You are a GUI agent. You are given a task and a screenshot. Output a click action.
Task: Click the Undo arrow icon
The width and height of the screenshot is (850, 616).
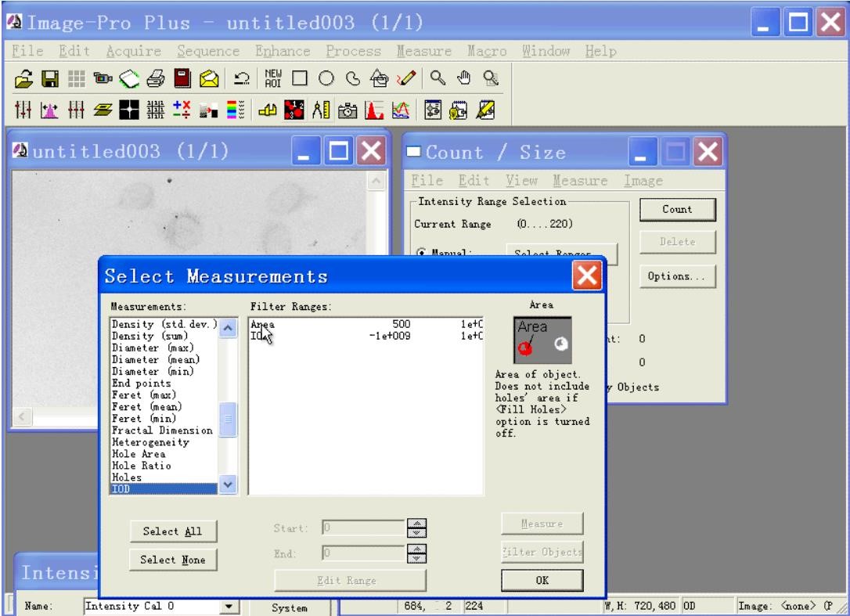pyautogui.click(x=241, y=79)
